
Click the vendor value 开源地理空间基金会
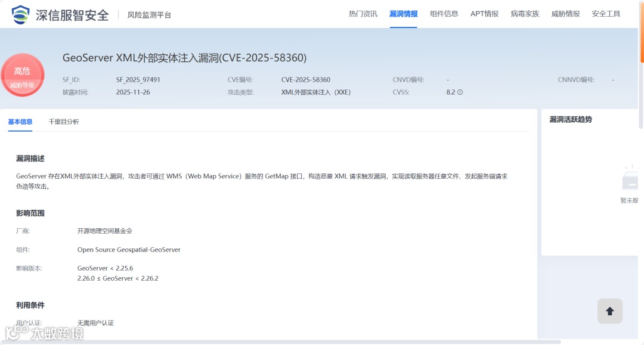click(x=105, y=231)
